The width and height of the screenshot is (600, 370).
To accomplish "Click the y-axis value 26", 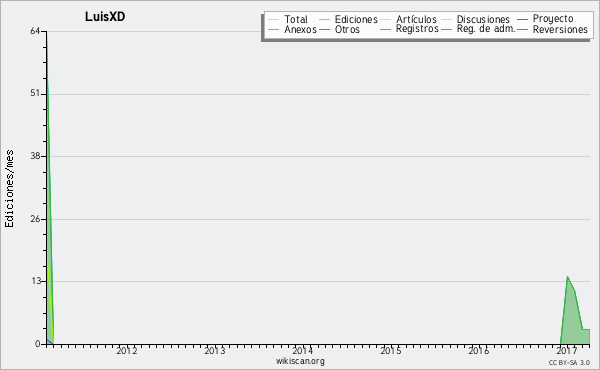I will pos(35,219).
